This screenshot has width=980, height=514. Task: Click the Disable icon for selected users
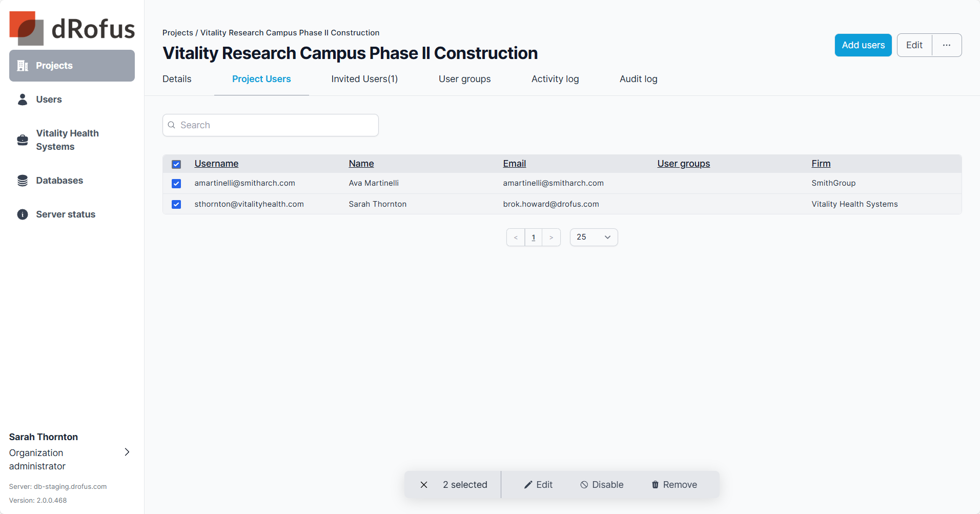click(584, 485)
